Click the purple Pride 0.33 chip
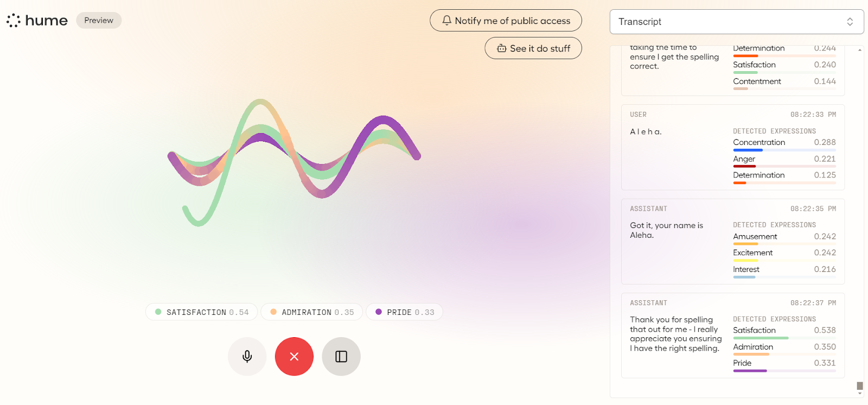The height and width of the screenshot is (405, 868). coord(405,312)
